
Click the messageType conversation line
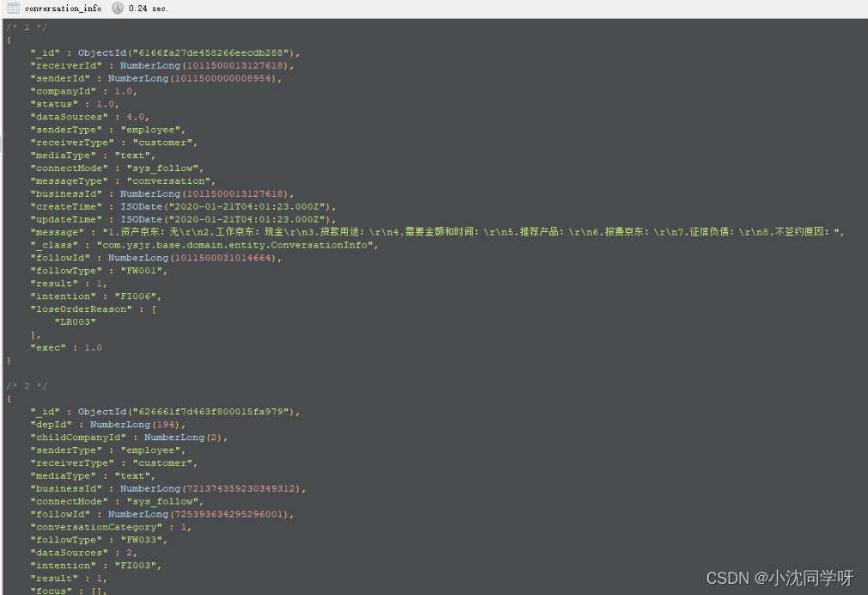pos(124,181)
